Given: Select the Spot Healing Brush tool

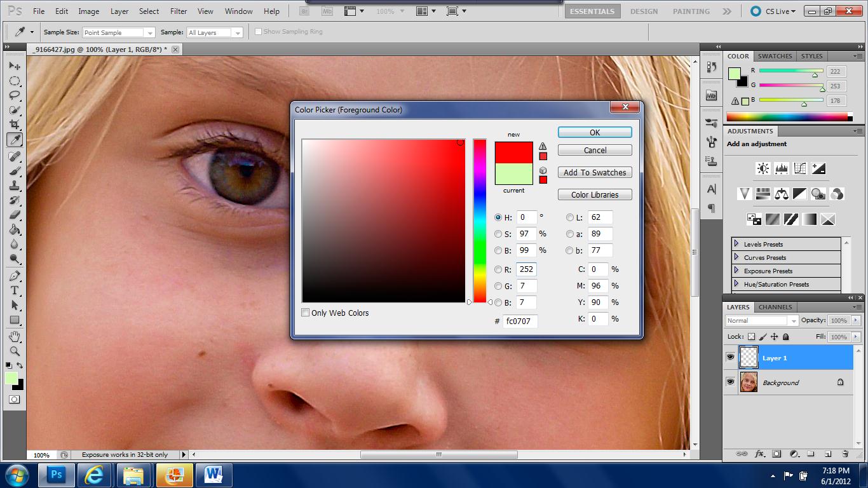Looking at the screenshot, I should click(x=15, y=156).
